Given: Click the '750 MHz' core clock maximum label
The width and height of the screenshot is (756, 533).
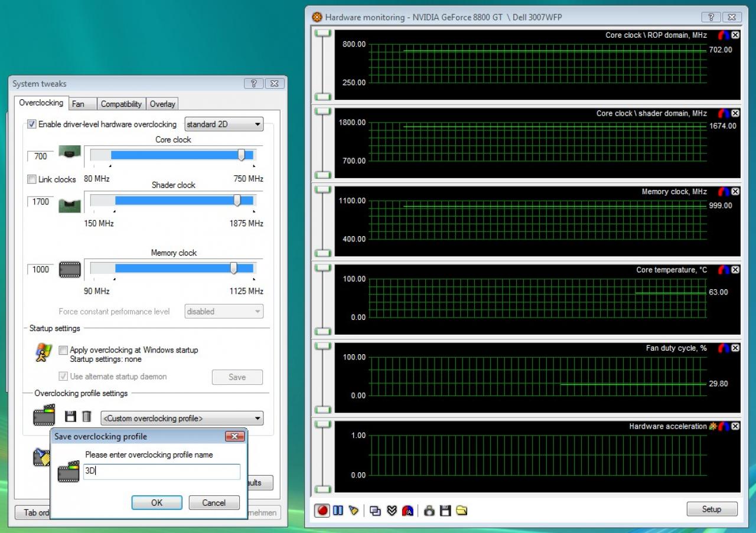Looking at the screenshot, I should [x=249, y=179].
